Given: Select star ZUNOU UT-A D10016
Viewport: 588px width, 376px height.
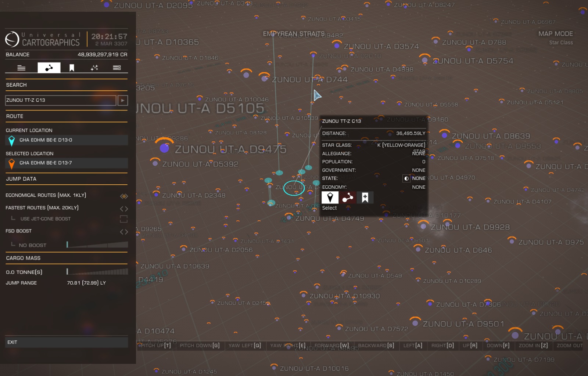Looking at the screenshot, I should [274, 367].
